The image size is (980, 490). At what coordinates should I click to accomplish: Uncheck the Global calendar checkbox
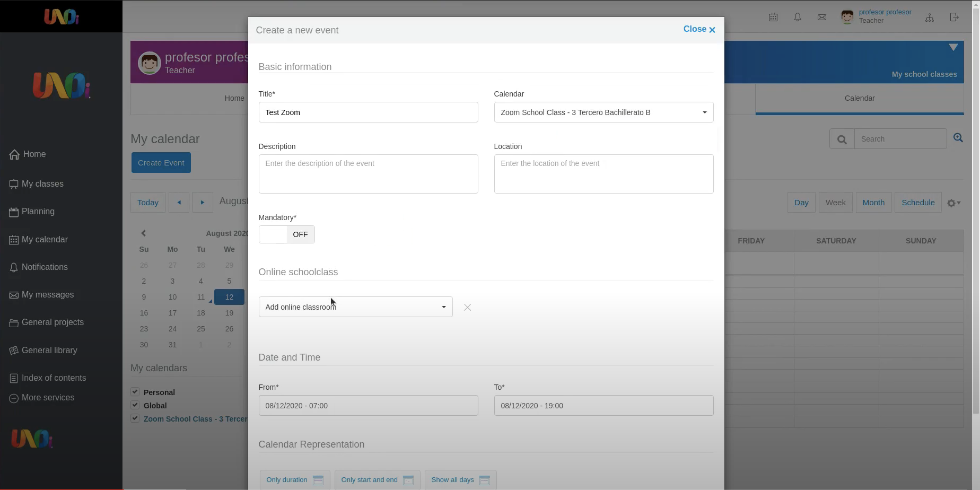click(135, 405)
